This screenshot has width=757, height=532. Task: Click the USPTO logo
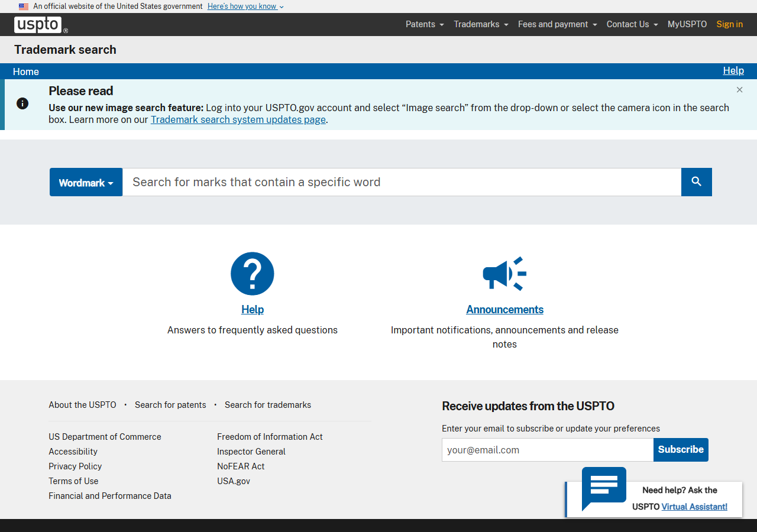pyautogui.click(x=41, y=25)
